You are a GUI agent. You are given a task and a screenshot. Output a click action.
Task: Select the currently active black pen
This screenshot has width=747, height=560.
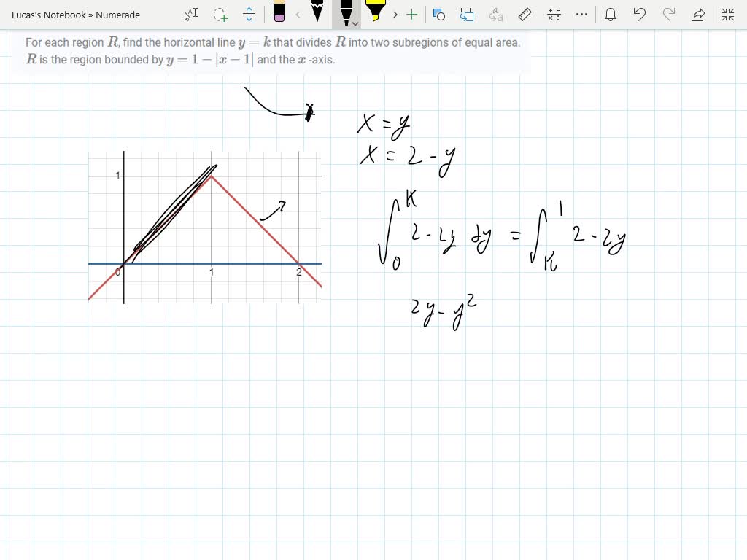(x=347, y=11)
